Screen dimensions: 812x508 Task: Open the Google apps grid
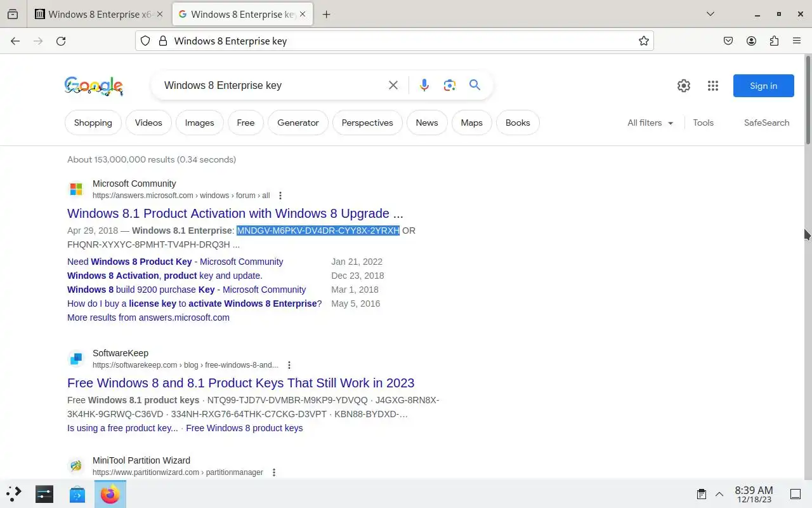click(x=712, y=86)
